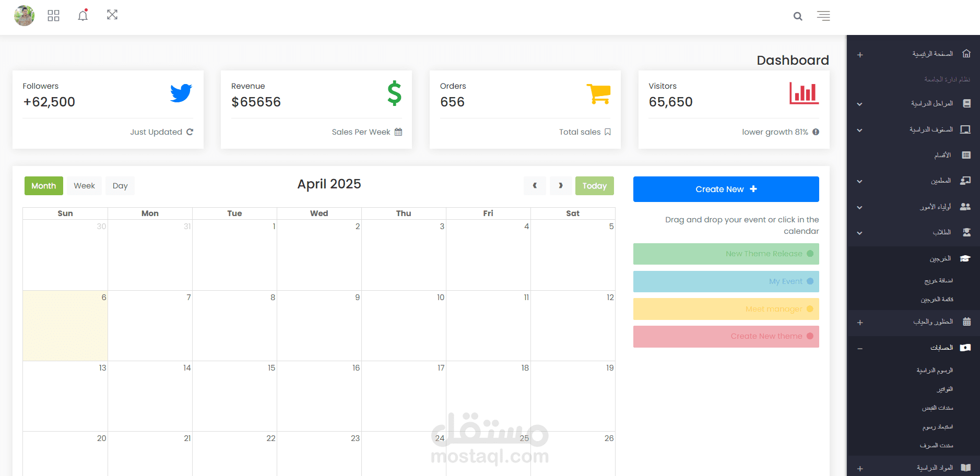Click the info icon beside lower growth 81%
Image resolution: width=980 pixels, height=476 pixels.
point(816,132)
